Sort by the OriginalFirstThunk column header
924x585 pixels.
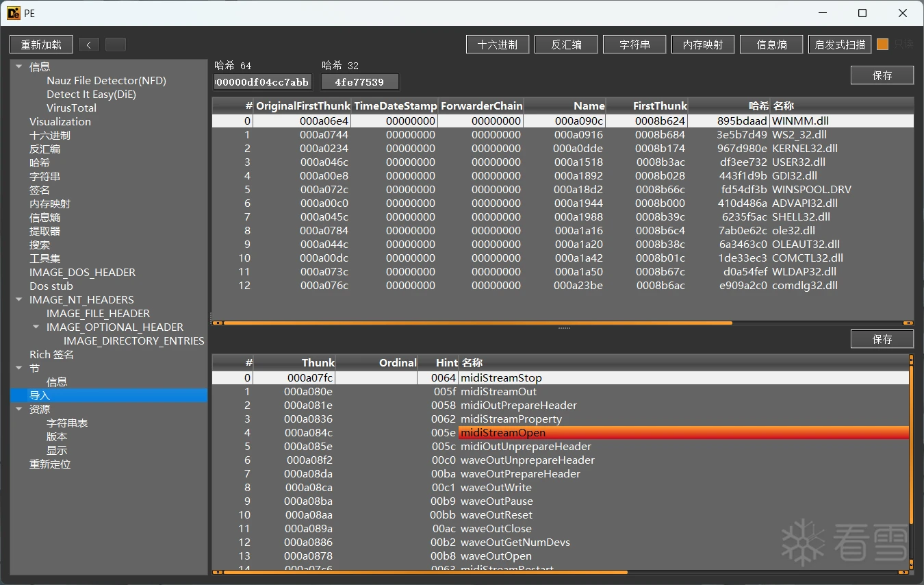click(303, 105)
